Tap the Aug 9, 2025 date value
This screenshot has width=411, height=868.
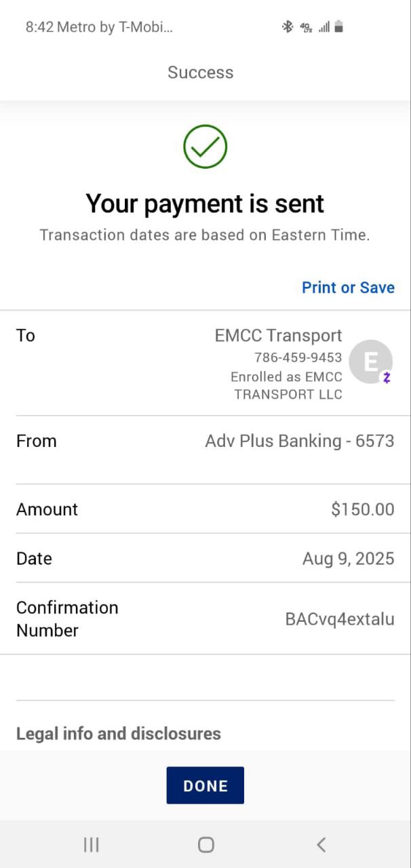348,559
